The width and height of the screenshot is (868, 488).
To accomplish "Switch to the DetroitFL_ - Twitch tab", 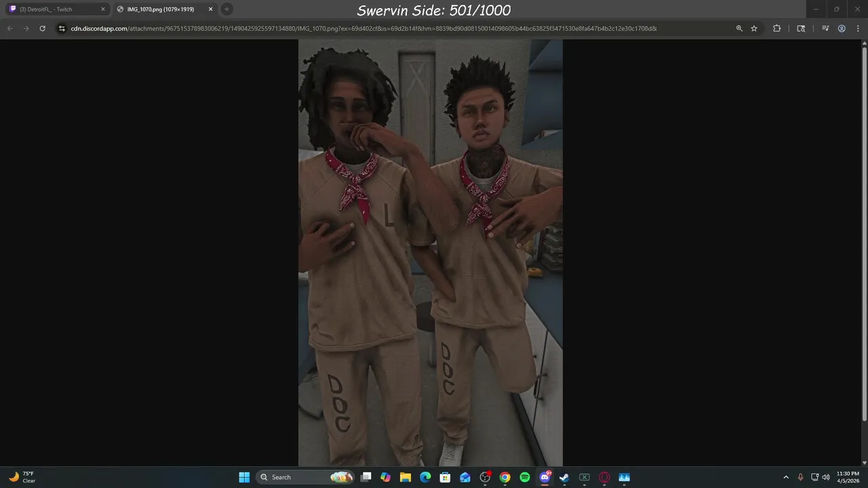I will (x=58, y=9).
